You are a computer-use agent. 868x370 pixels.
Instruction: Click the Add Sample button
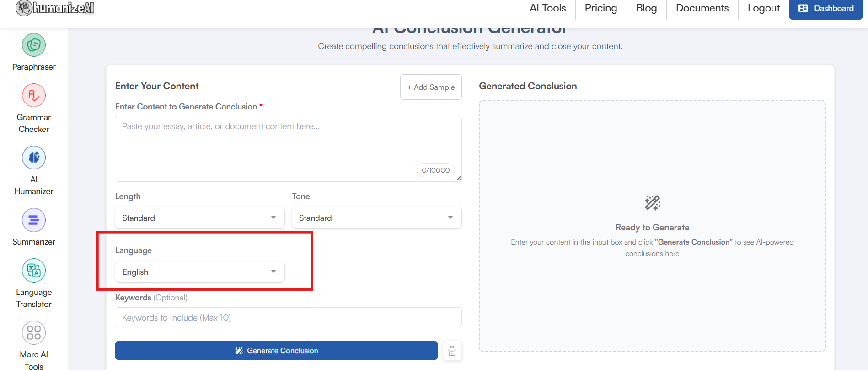[x=431, y=87]
